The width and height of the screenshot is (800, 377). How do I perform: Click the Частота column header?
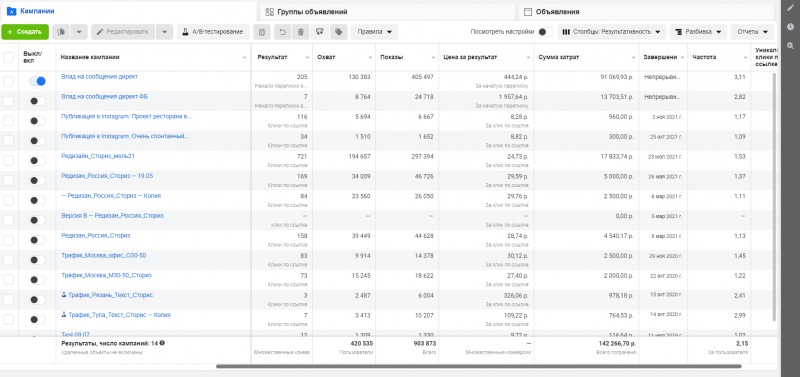(719, 57)
